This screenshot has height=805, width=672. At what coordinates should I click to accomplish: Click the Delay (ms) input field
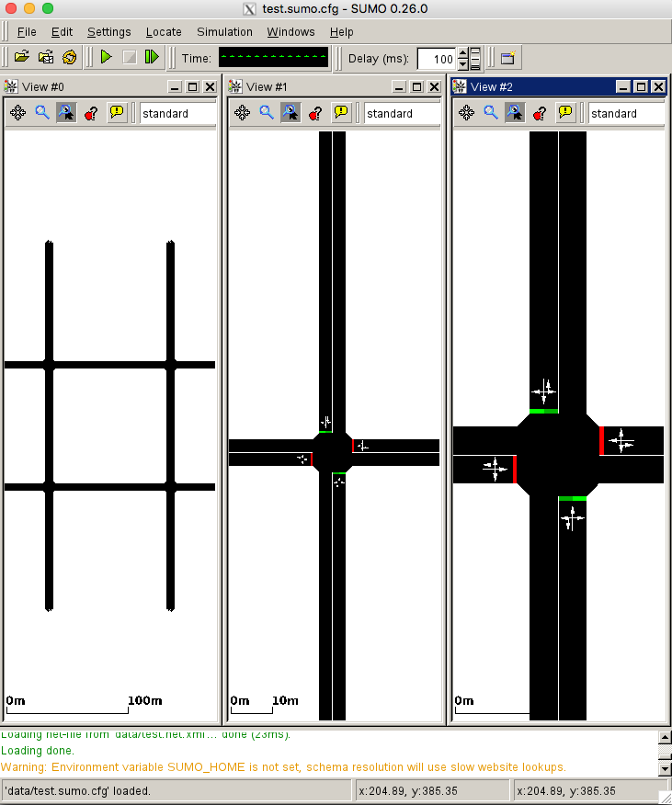437,59
